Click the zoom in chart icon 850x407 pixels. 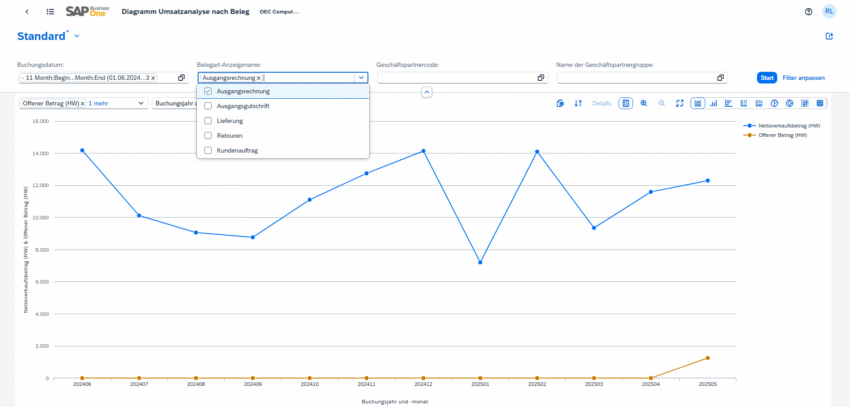pyautogui.click(x=644, y=103)
